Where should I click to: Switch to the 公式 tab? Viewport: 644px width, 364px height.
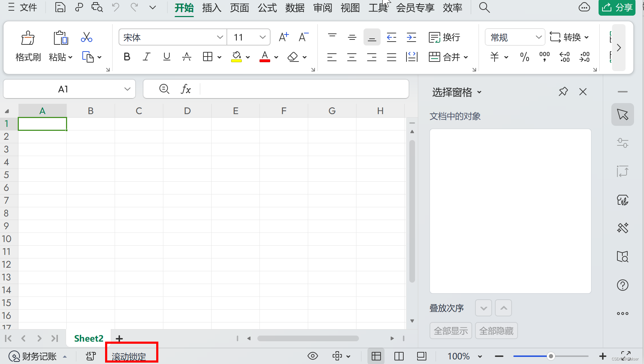coord(267,8)
